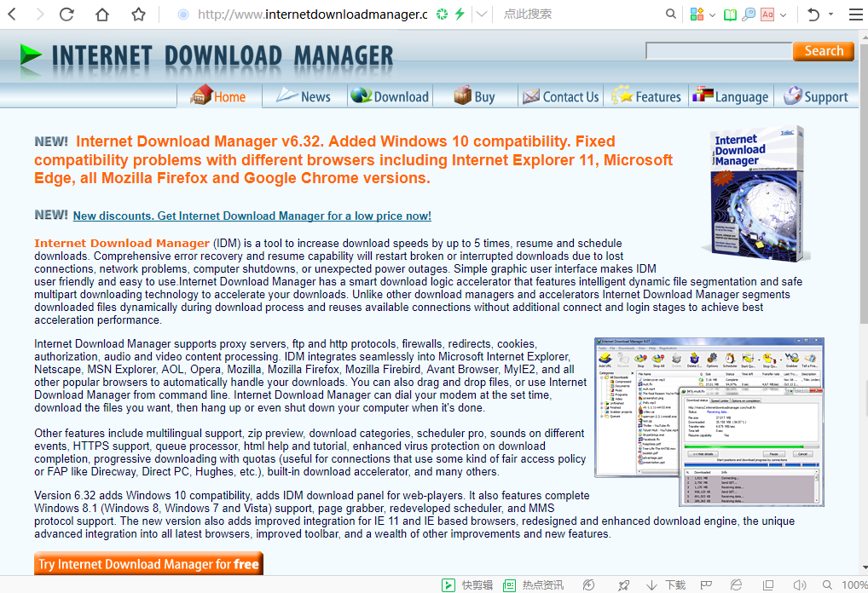Expand the dropdown arrow beside Aa icon
This screenshot has height=593, width=868.
tap(783, 15)
